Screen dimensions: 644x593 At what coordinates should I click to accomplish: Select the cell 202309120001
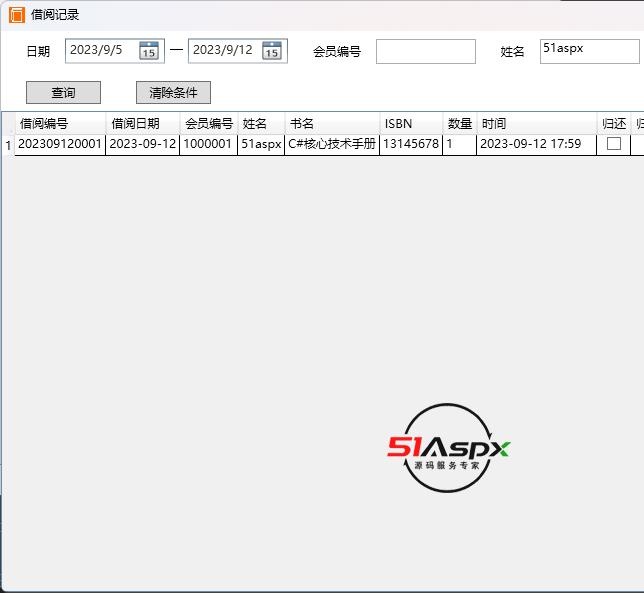tap(60, 145)
